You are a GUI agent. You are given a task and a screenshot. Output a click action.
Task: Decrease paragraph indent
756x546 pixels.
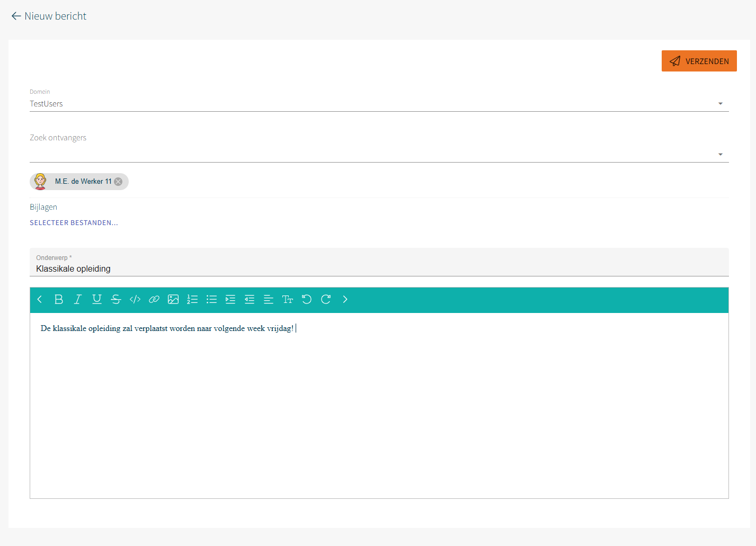pos(250,299)
